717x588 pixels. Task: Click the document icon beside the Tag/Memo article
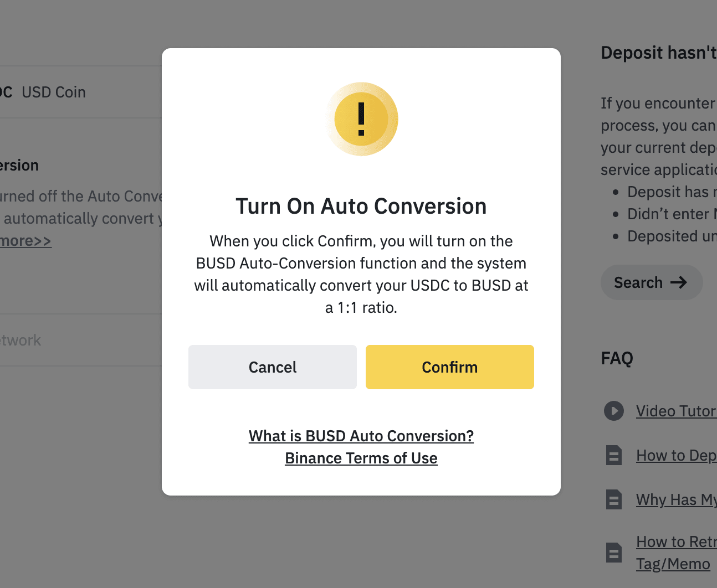pos(613,553)
